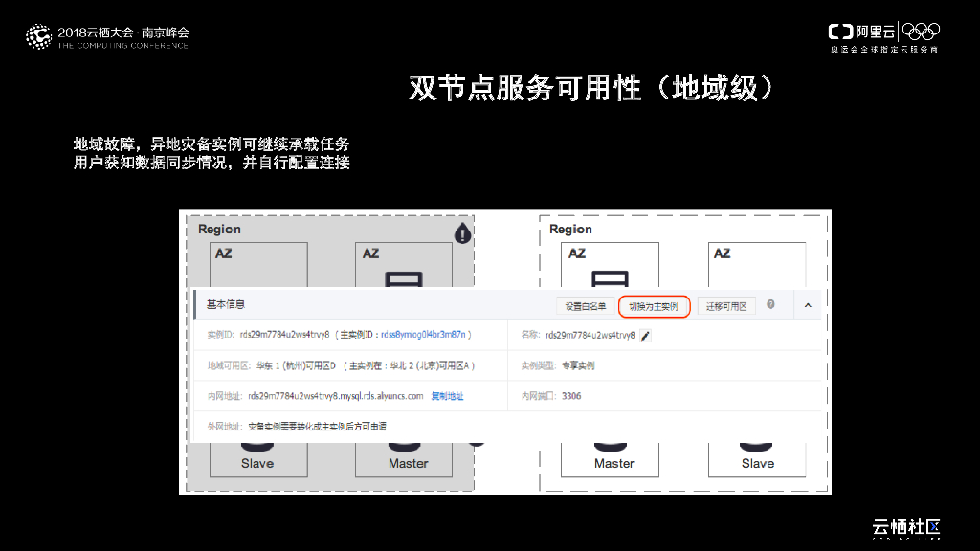
Task: Click the 云栖社区 logo at bottom right
Action: tap(906, 528)
